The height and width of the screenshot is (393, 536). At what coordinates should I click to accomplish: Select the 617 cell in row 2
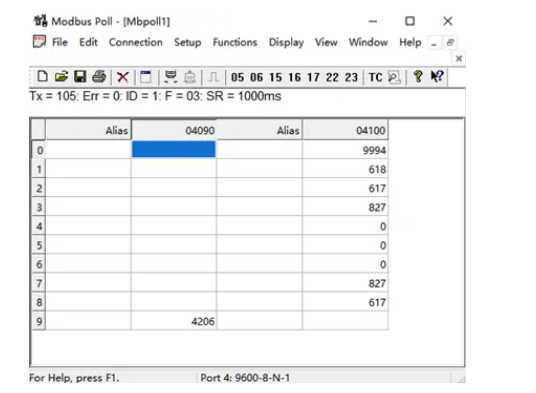(x=345, y=188)
